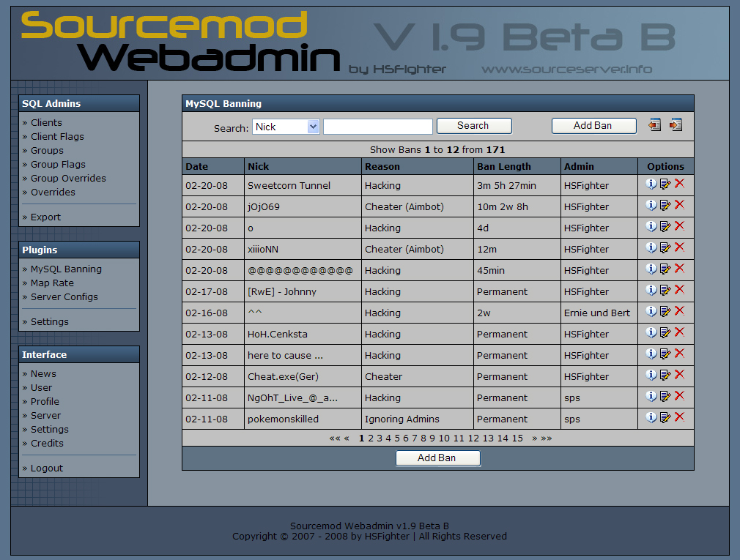The height and width of the screenshot is (560, 740).
Task: Show info for HoH.Cenksta ban
Action: 651,332
